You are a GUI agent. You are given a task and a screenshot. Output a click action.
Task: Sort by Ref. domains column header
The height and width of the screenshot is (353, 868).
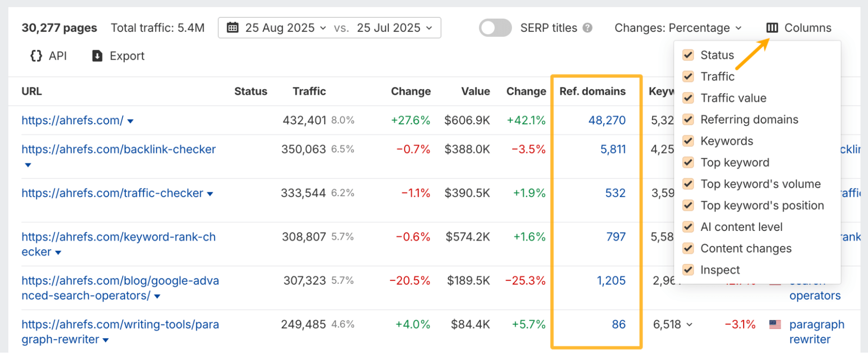click(x=592, y=91)
